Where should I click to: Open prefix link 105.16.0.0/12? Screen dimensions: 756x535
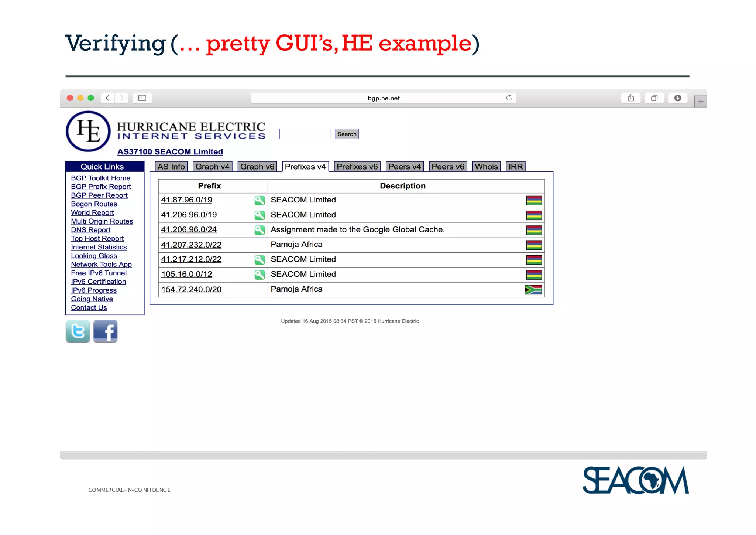click(187, 274)
